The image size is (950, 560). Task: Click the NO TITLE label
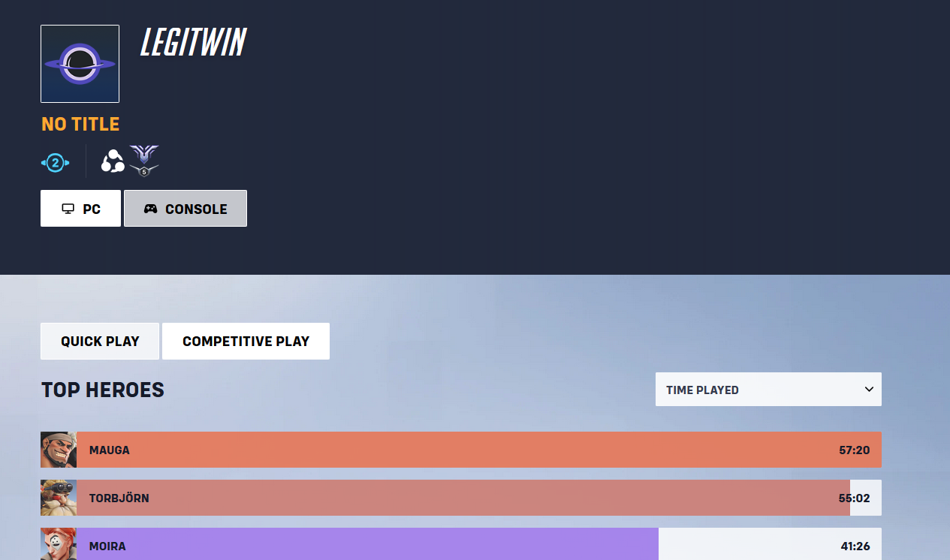tap(80, 124)
